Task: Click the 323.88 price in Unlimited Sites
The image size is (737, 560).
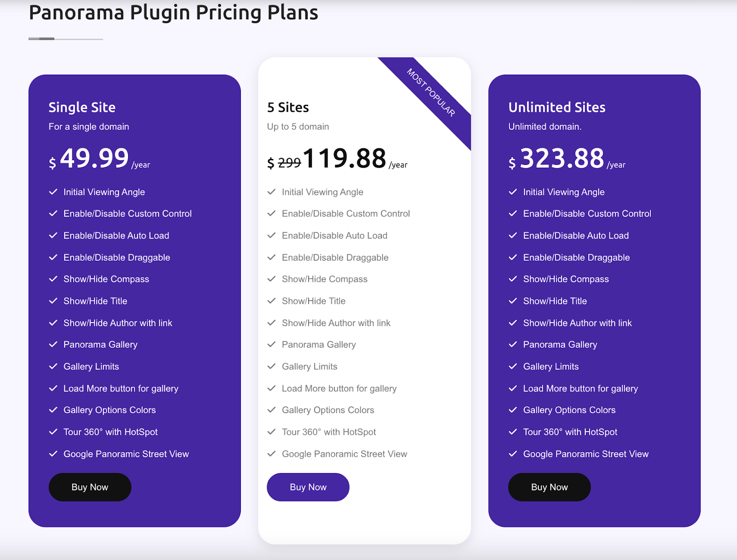Action: (x=562, y=158)
